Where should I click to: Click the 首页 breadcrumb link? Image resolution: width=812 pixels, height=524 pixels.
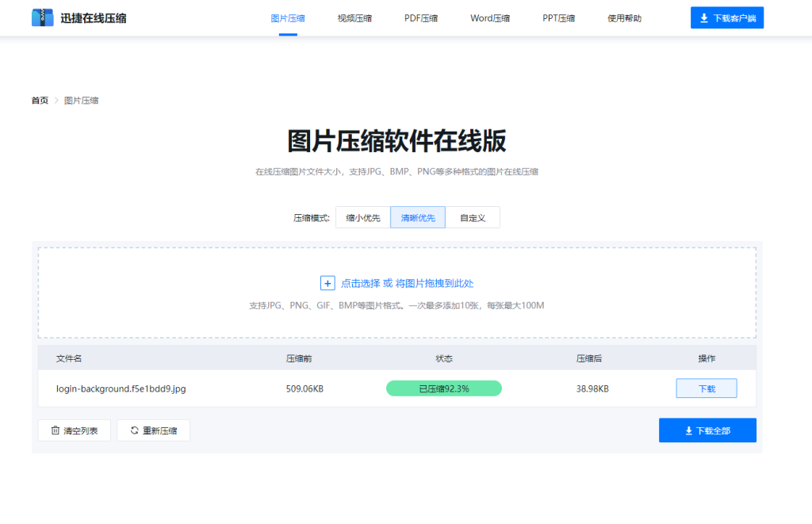click(x=39, y=100)
